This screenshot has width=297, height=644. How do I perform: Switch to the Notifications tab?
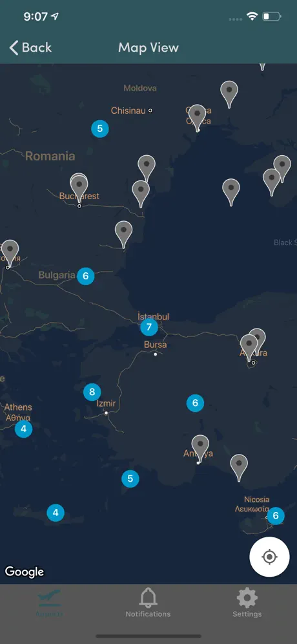click(x=148, y=603)
